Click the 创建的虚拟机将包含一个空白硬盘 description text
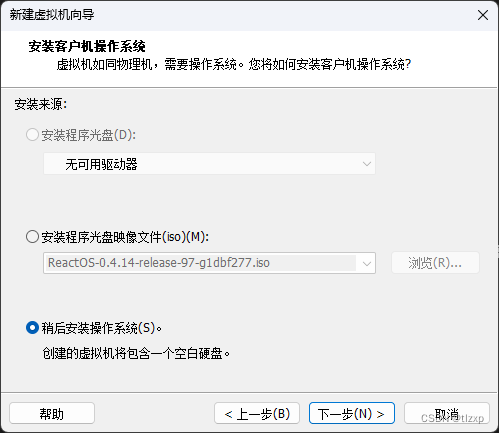 (x=136, y=353)
